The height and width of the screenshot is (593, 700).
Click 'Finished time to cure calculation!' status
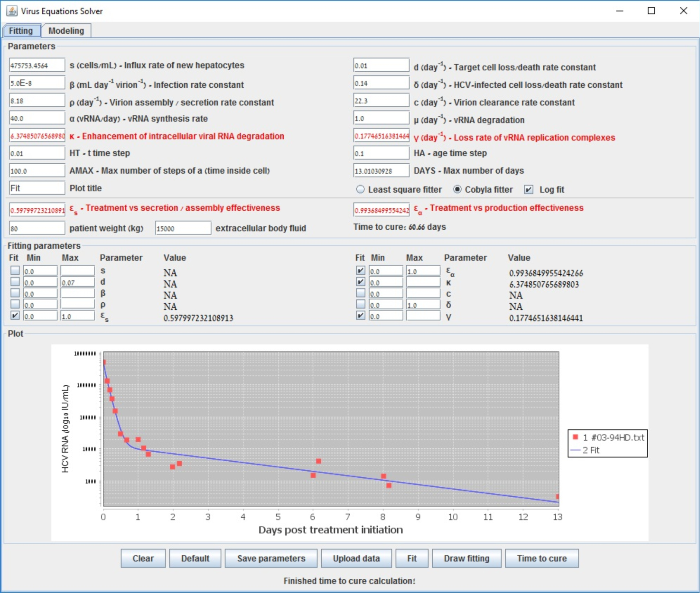tap(349, 581)
